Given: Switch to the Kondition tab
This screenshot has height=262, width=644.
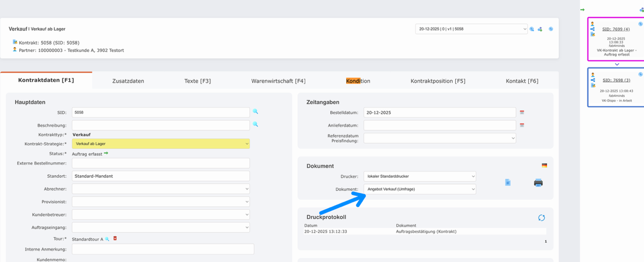Looking at the screenshot, I should pyautogui.click(x=358, y=81).
